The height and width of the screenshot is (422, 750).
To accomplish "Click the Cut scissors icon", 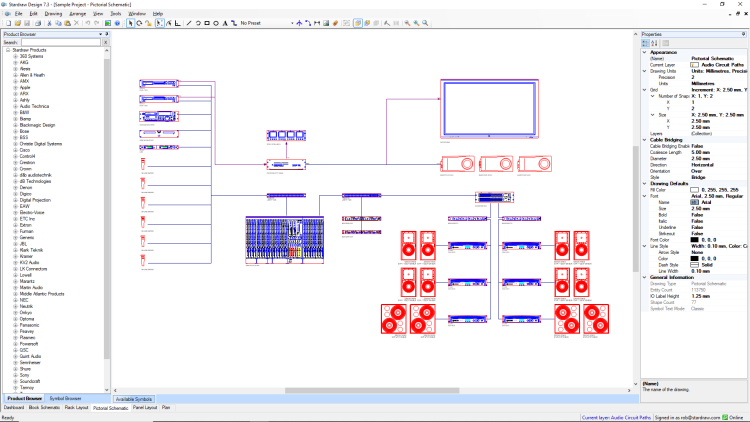I will click(49, 23).
